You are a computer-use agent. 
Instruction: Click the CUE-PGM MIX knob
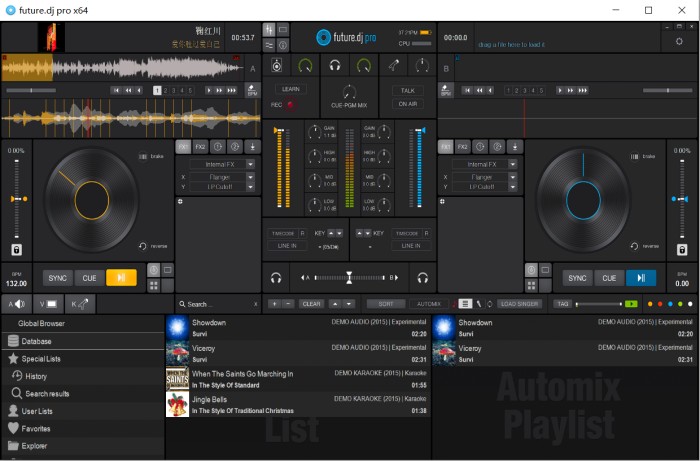point(349,92)
